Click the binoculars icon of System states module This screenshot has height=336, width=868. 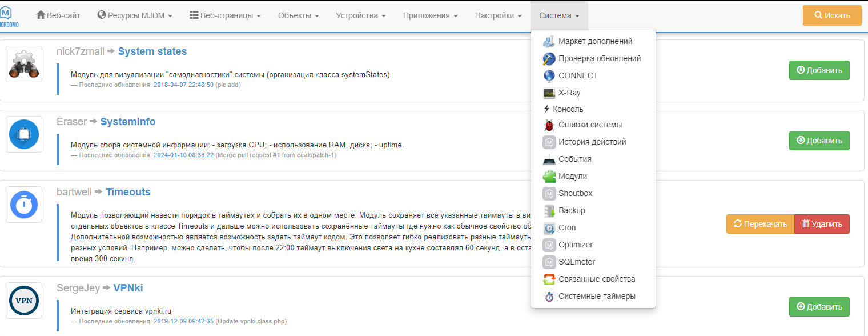tap(23, 63)
